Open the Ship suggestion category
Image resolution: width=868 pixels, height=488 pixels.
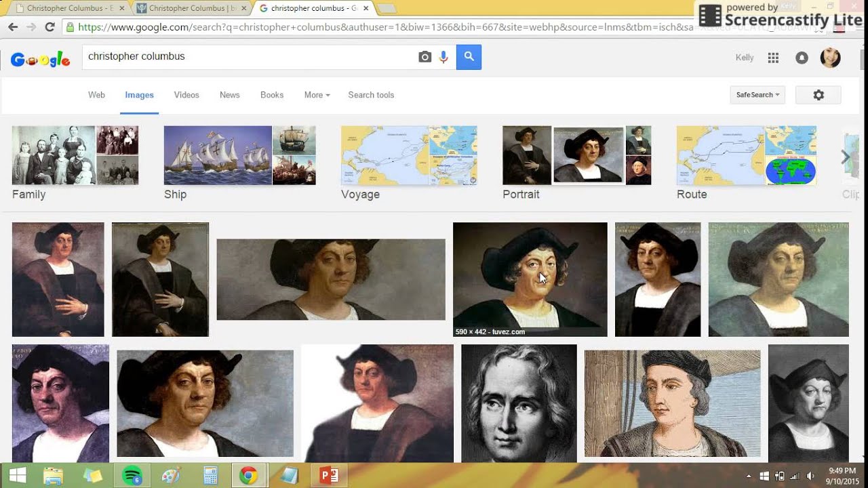pyautogui.click(x=239, y=163)
